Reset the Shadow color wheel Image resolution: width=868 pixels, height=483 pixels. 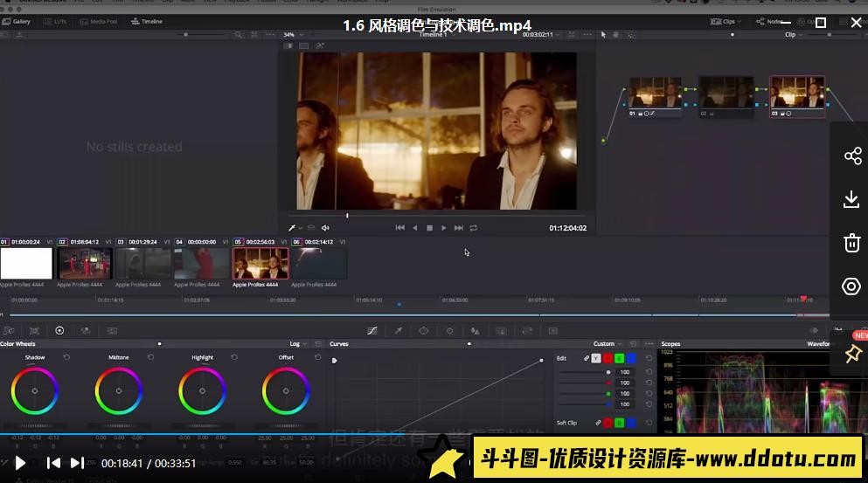66,357
